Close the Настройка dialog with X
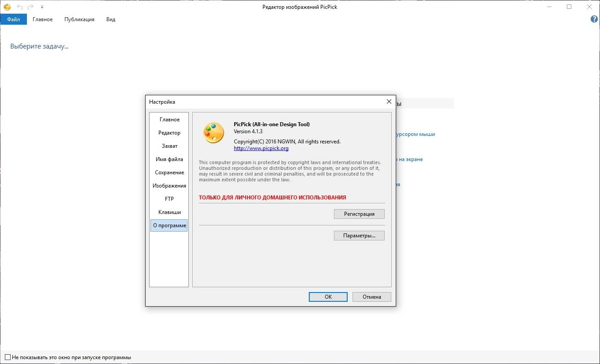Viewport: 600px width, 364px height. [389, 101]
